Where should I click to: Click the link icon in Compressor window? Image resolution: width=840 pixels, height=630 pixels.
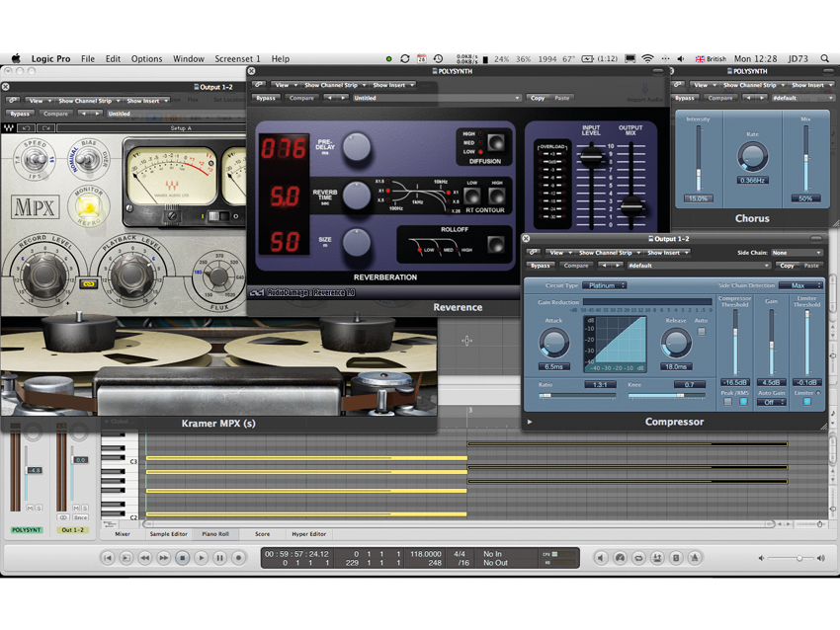[x=533, y=252]
